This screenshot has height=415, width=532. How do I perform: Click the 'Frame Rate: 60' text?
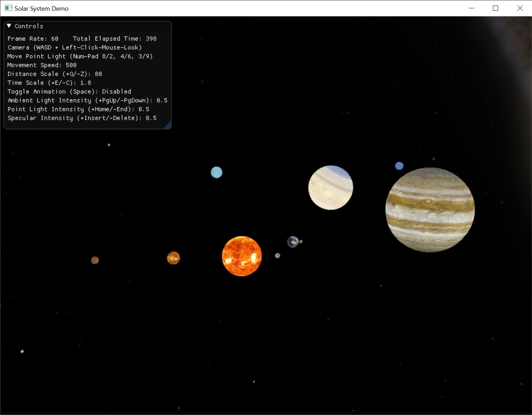point(33,39)
